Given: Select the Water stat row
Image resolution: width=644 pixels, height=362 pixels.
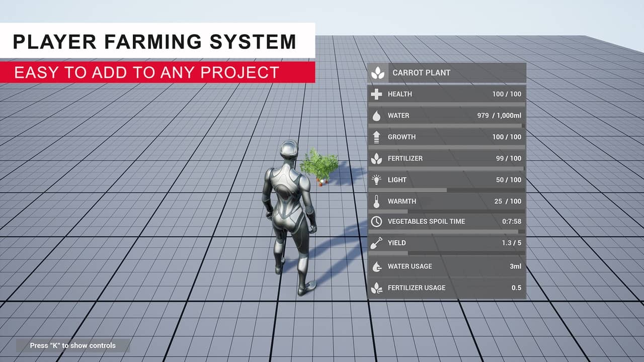Looking at the screenshot, I should pyautogui.click(x=448, y=115).
